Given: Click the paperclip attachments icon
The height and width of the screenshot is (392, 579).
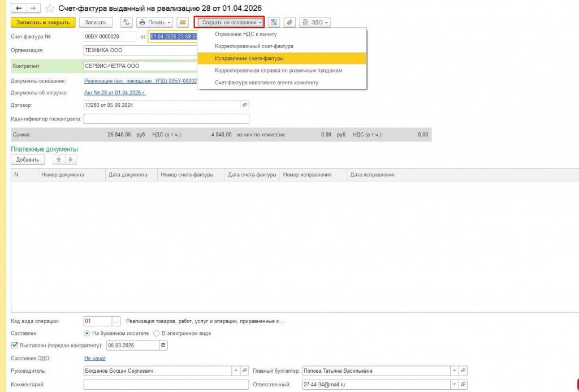Looking at the screenshot, I should (290, 23).
